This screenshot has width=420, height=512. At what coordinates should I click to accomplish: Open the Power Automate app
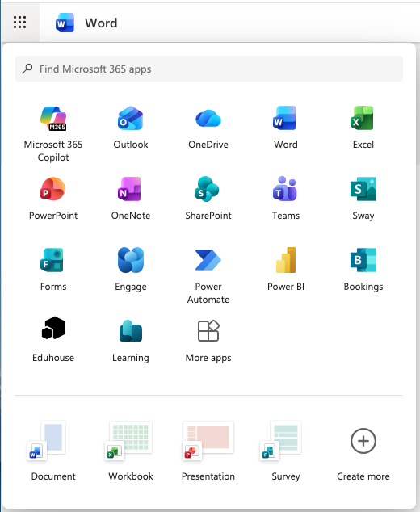(x=208, y=276)
